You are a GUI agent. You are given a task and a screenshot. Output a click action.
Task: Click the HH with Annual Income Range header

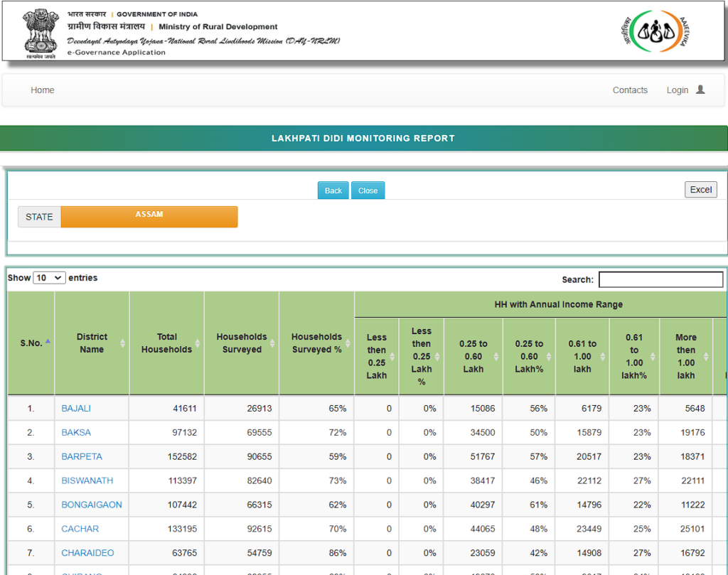(559, 304)
